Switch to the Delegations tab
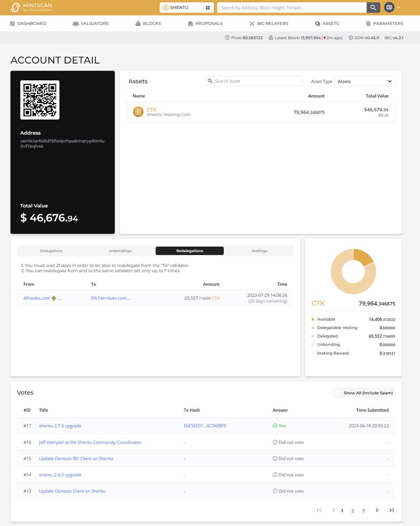Image resolution: width=420 pixels, height=526 pixels. [51, 251]
